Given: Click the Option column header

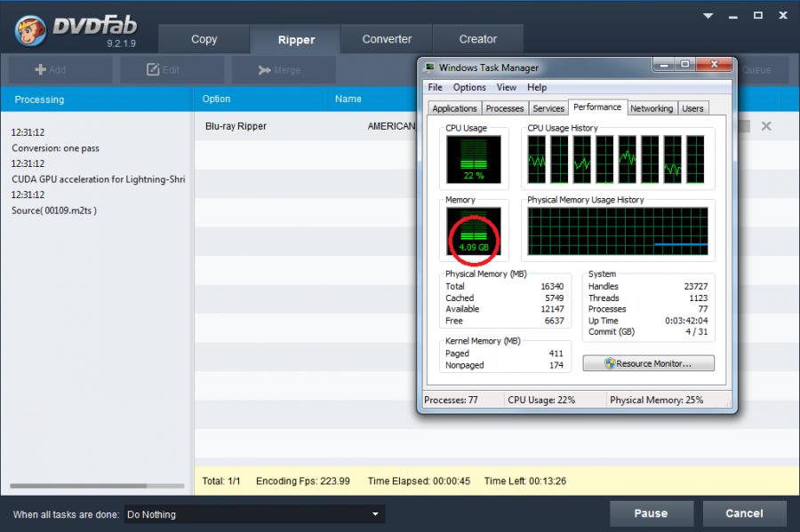Looking at the screenshot, I should (260, 99).
